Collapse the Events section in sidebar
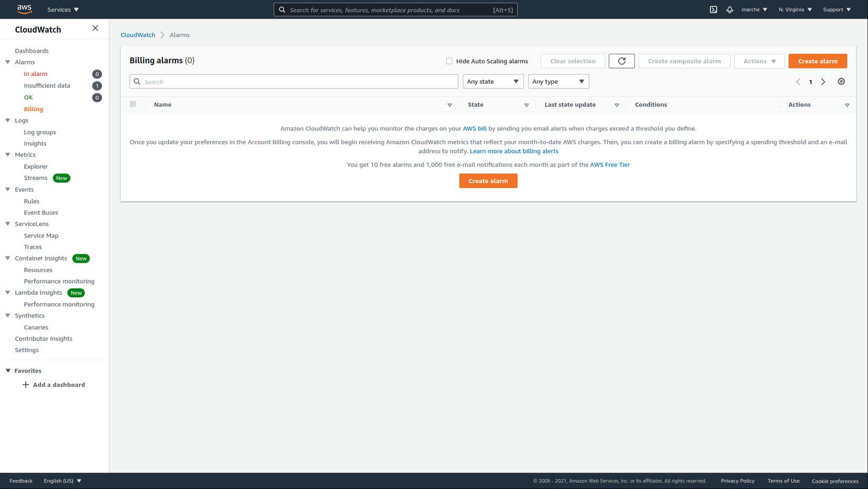 tap(8, 189)
